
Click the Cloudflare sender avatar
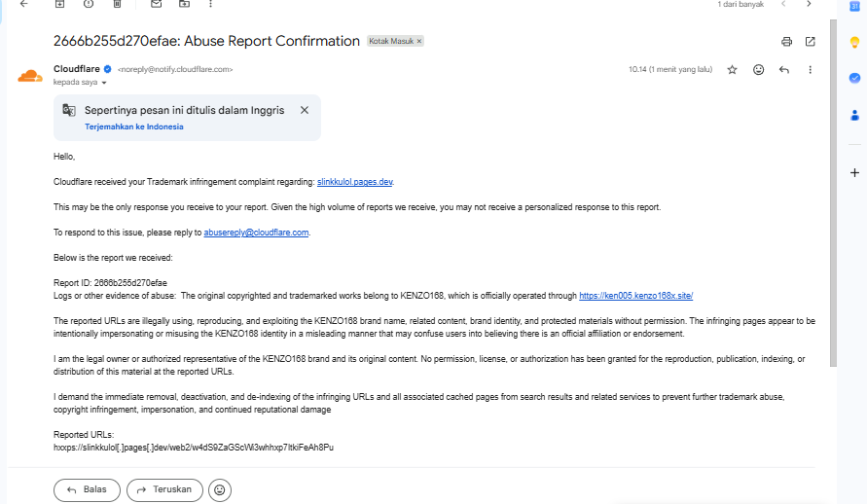pyautogui.click(x=30, y=76)
